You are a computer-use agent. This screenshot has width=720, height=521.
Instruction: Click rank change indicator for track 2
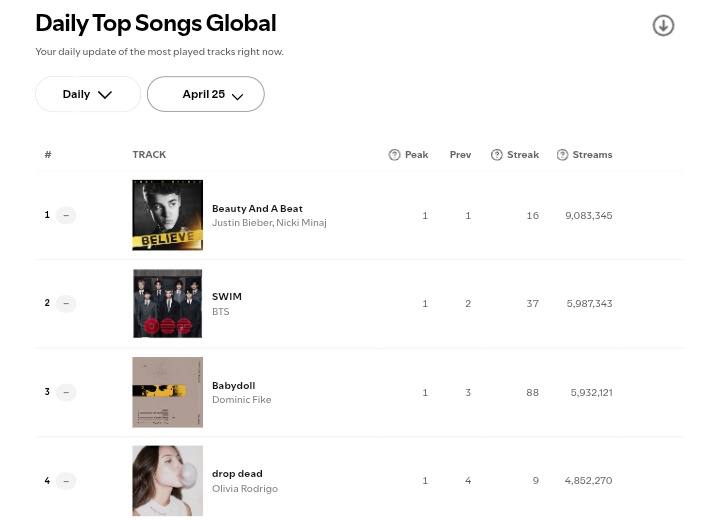coord(66,303)
